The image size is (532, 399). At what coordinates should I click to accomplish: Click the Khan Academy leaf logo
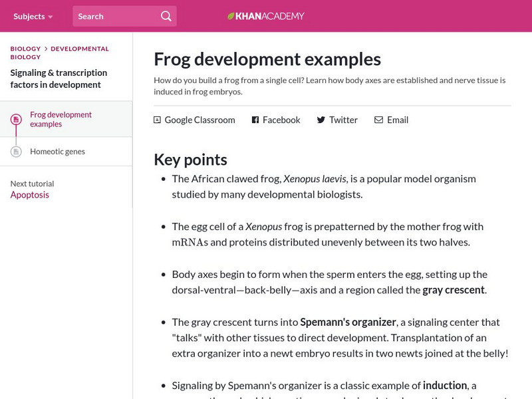tap(231, 16)
